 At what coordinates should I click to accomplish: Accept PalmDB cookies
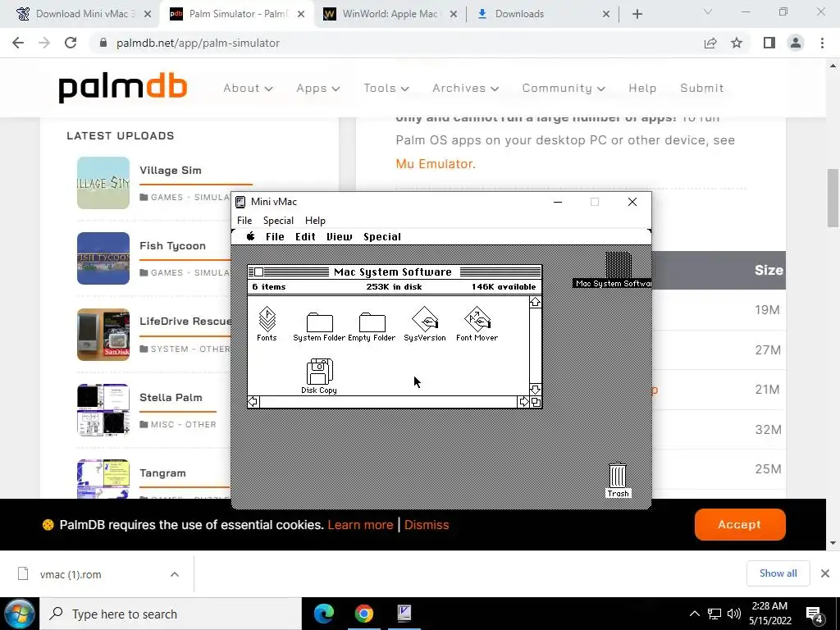click(740, 524)
